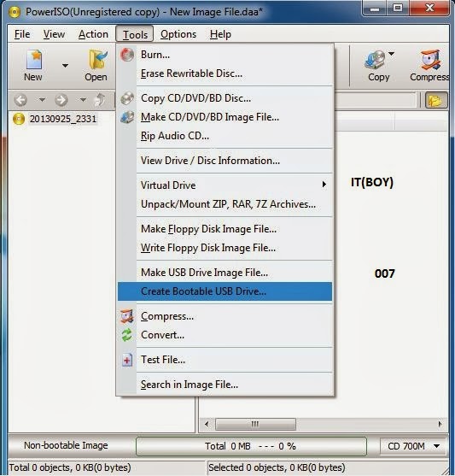Click the PowerISO title bar app icon
Viewport: 455px width, 476px height.
[15, 12]
